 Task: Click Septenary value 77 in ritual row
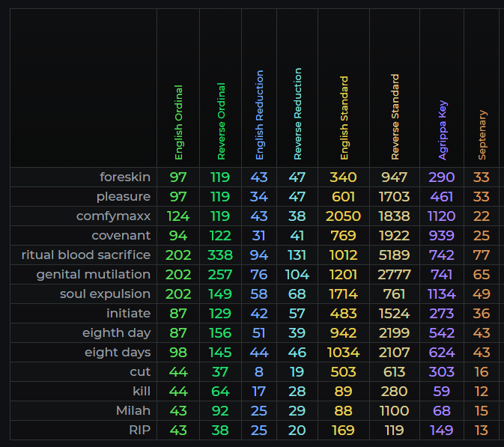click(482, 255)
